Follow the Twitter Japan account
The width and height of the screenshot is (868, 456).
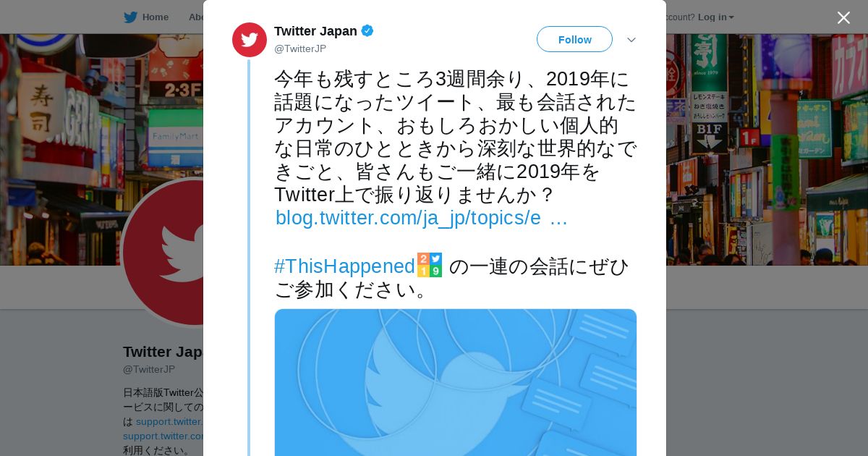(x=574, y=40)
